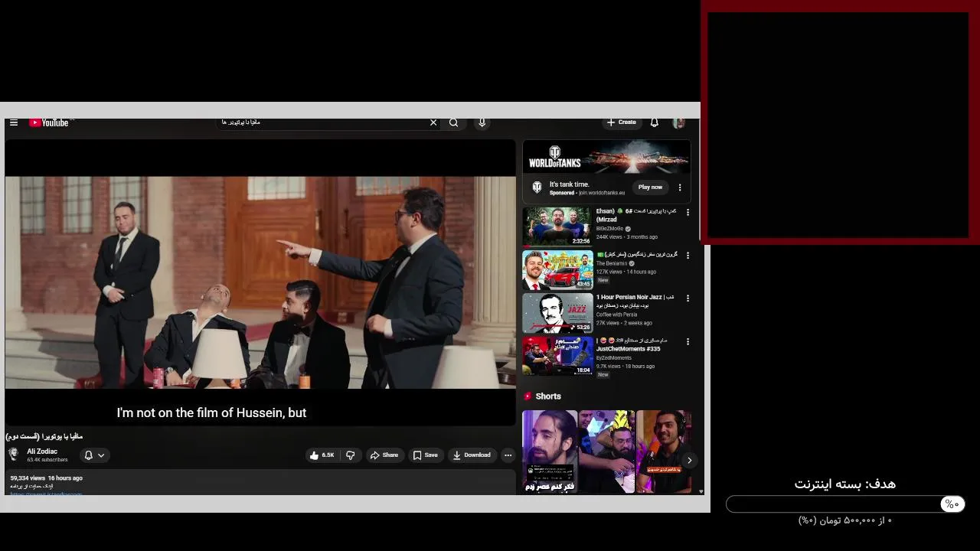Open options menu for sponsored ad
The width and height of the screenshot is (980, 551).
680,187
